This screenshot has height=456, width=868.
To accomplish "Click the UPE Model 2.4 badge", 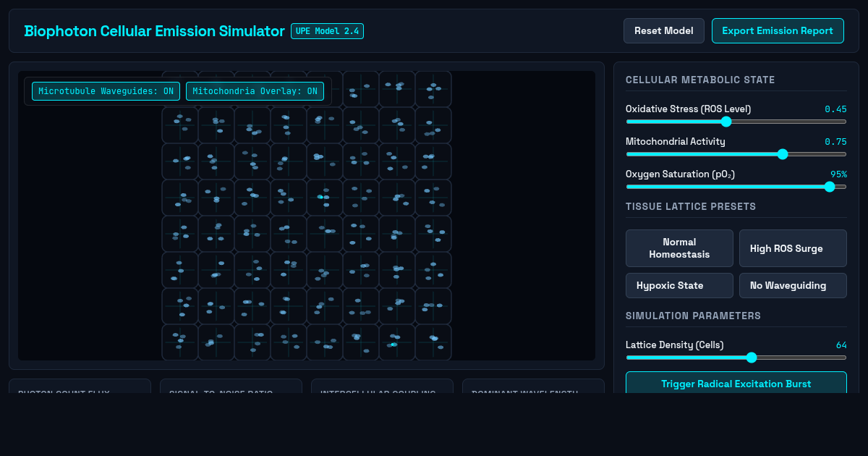I will [327, 31].
